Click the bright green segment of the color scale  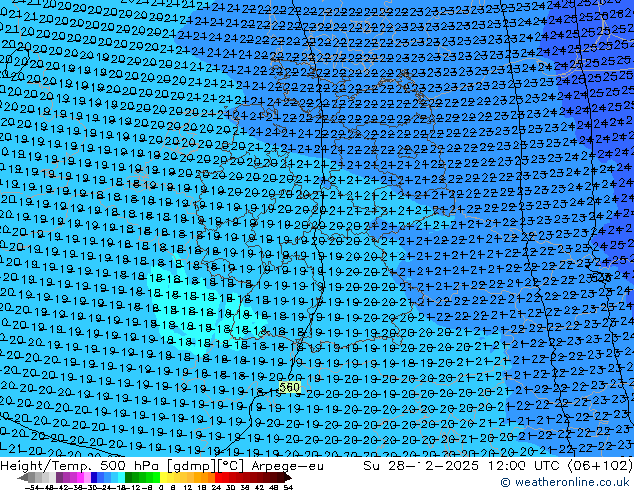(156, 478)
